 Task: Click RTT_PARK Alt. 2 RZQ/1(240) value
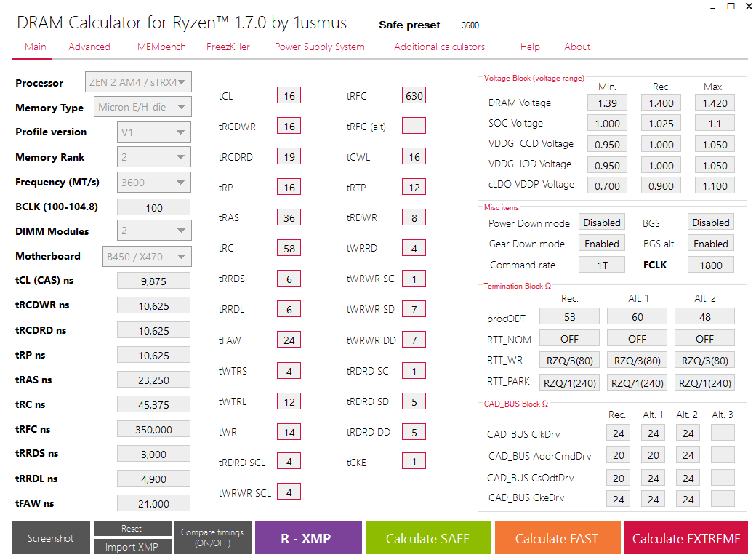click(x=705, y=383)
